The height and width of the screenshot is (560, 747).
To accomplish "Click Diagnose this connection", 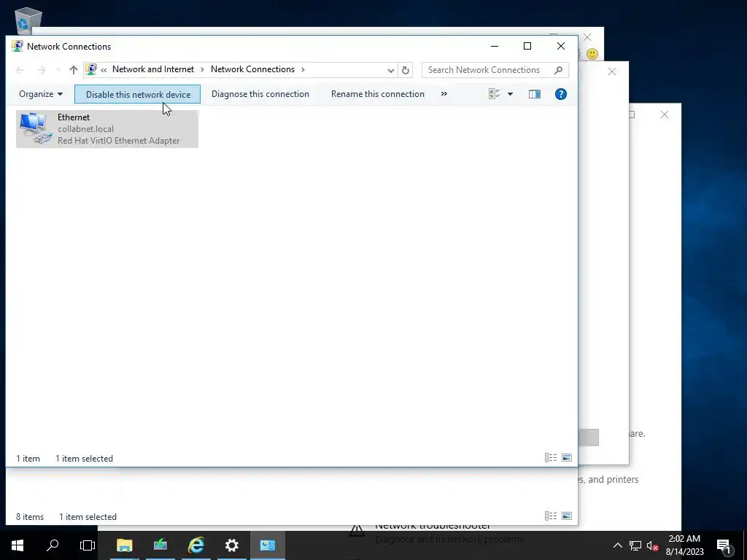I will 260,94.
